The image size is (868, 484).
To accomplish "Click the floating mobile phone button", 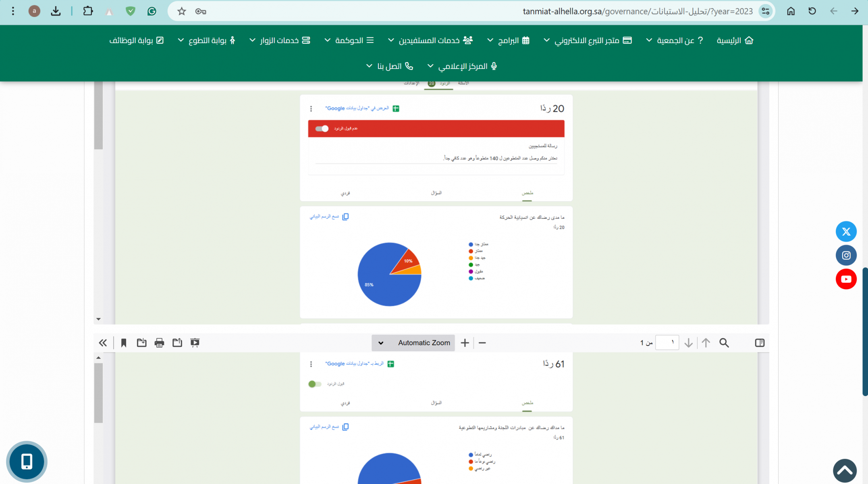I will 27,461.
